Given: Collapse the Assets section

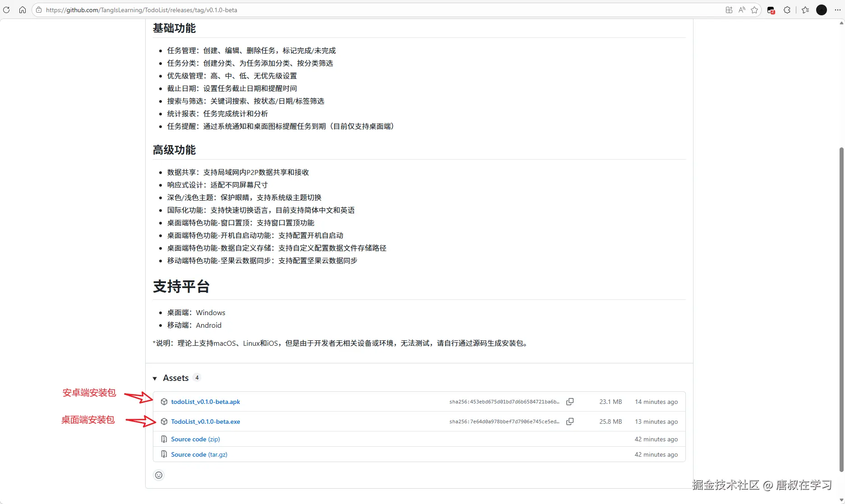Looking at the screenshot, I should pyautogui.click(x=155, y=378).
